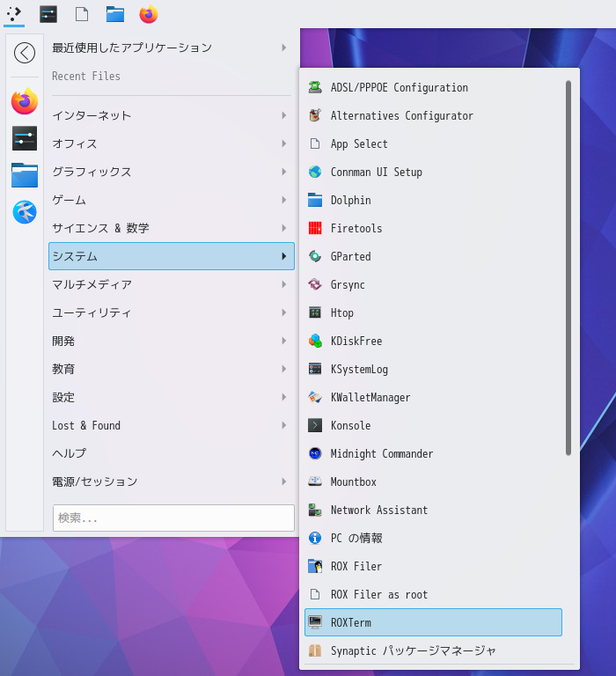Open the settings sliders icon in favorites sidebar
616x676 pixels.
pyautogui.click(x=25, y=138)
